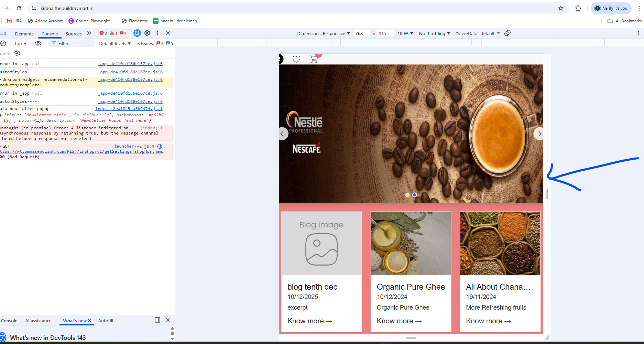Go to next carousel slide

539,133
